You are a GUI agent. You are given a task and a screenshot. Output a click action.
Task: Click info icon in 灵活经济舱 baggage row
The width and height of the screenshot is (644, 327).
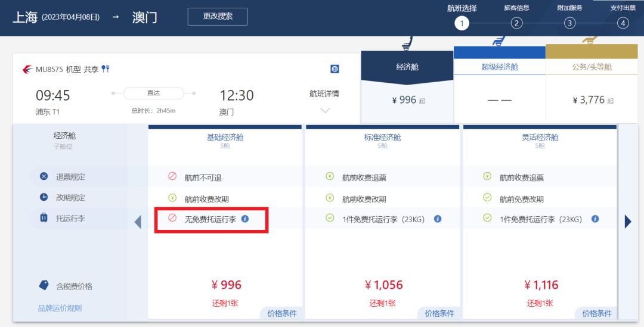[x=595, y=219]
